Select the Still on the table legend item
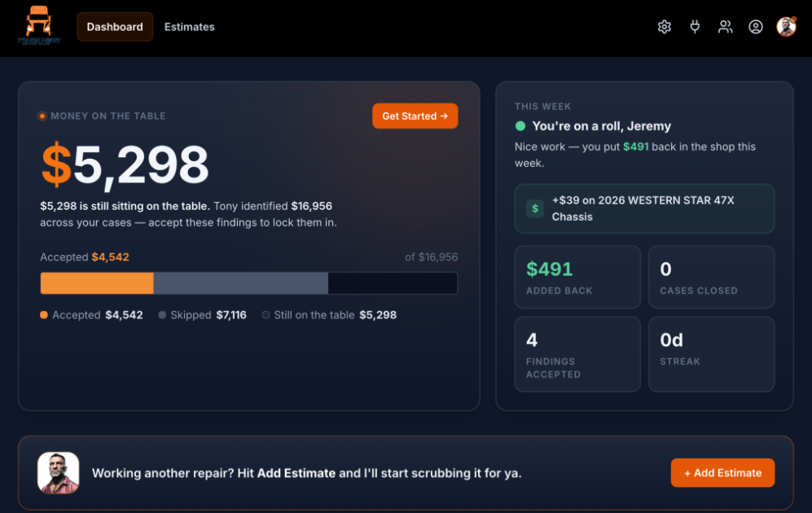 [x=329, y=315]
